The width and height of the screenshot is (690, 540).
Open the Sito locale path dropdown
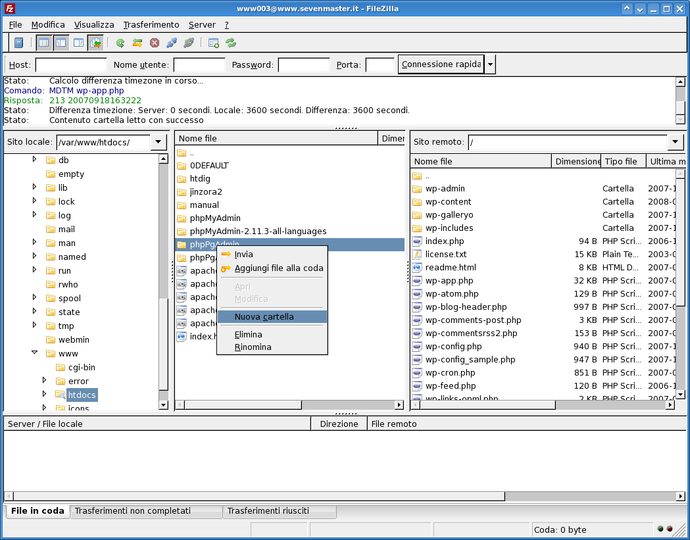(x=158, y=142)
